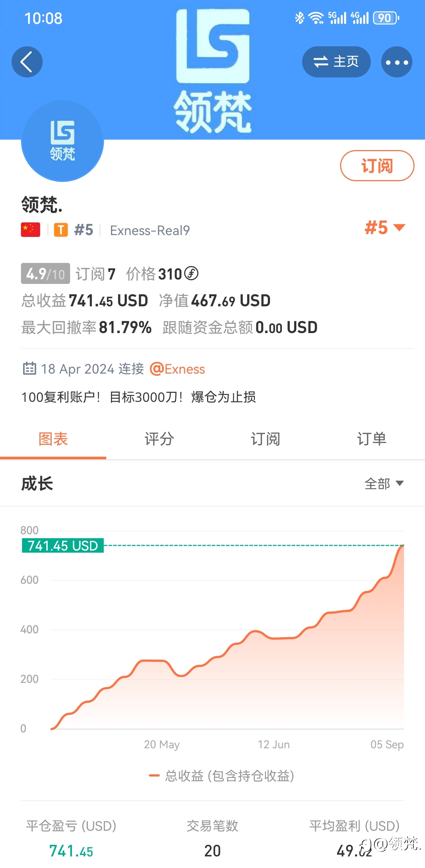Tap the 主页 switch button

(336, 62)
